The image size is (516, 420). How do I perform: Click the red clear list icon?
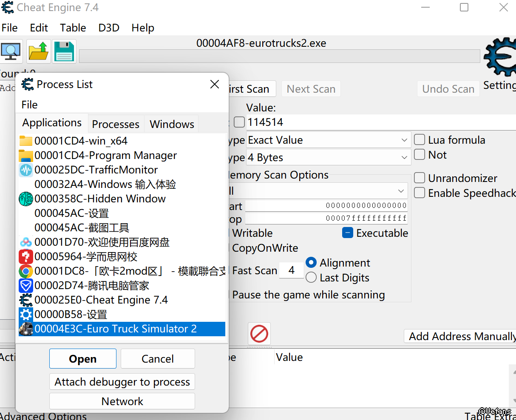point(259,334)
